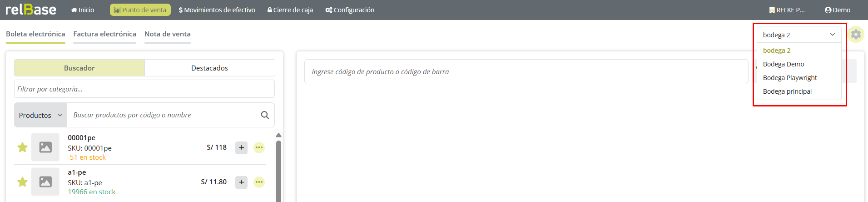Viewport: 868px width, 202px height.
Task: Toggle favorite star for product a1-pe
Action: tap(22, 182)
